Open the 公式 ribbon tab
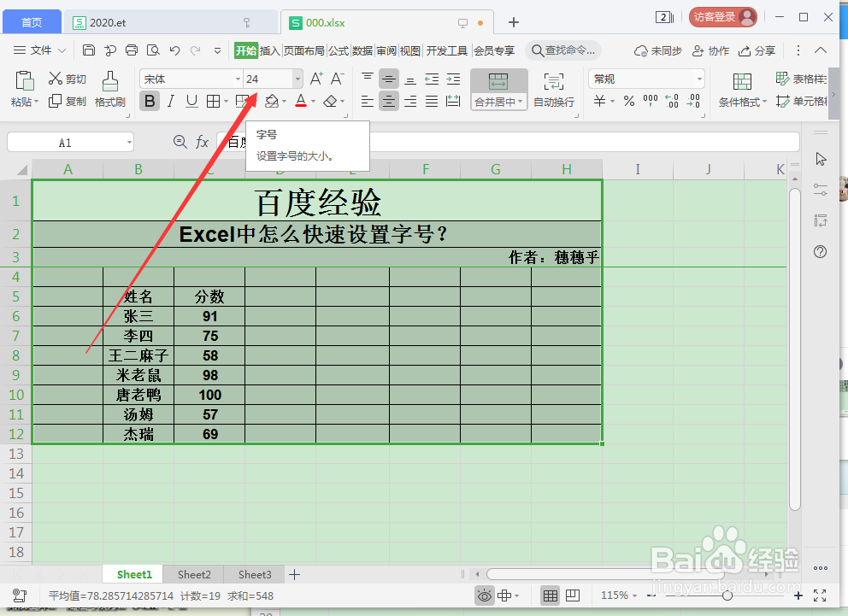The image size is (848, 616). (x=339, y=50)
